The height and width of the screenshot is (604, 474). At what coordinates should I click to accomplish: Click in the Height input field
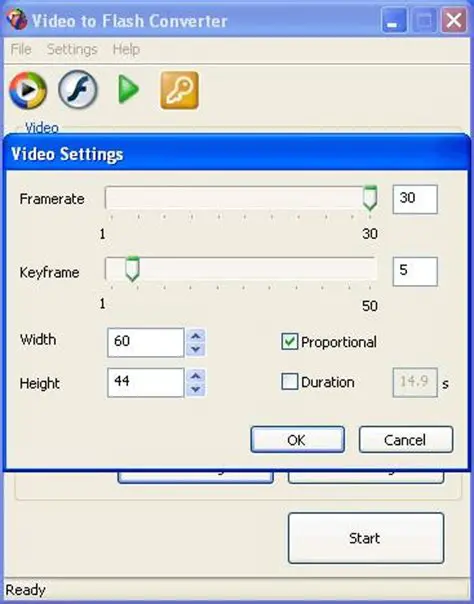146,383
